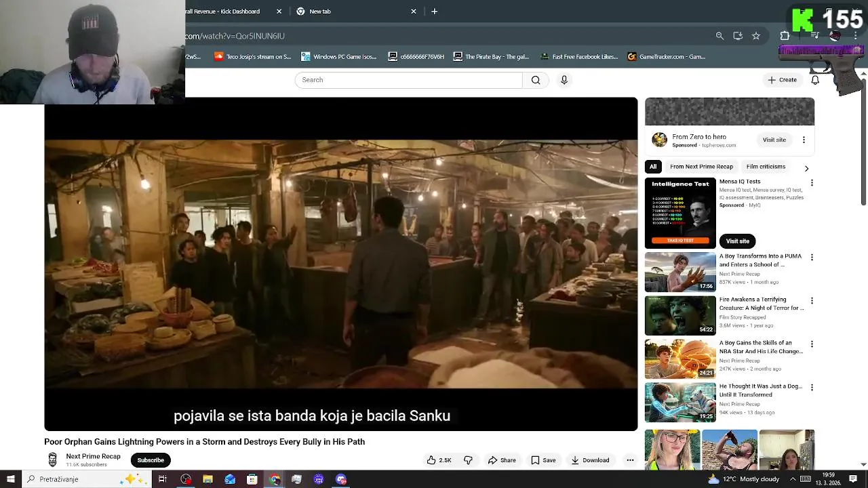
Task: Open c6666666F76V6H bookmark
Action: click(416, 57)
